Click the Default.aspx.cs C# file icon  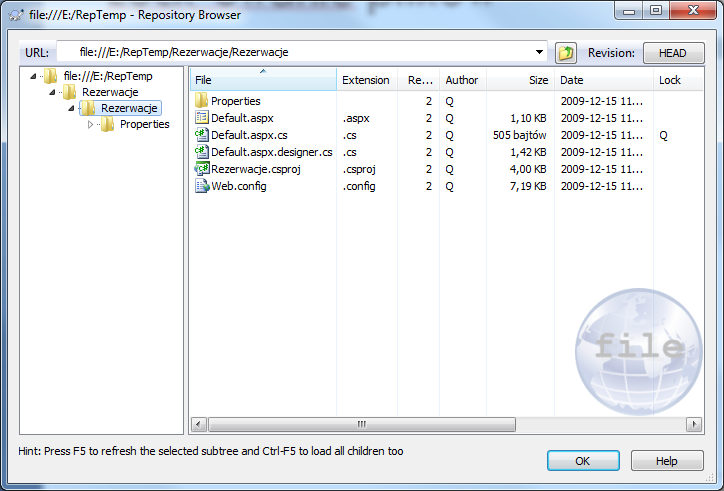[201, 135]
